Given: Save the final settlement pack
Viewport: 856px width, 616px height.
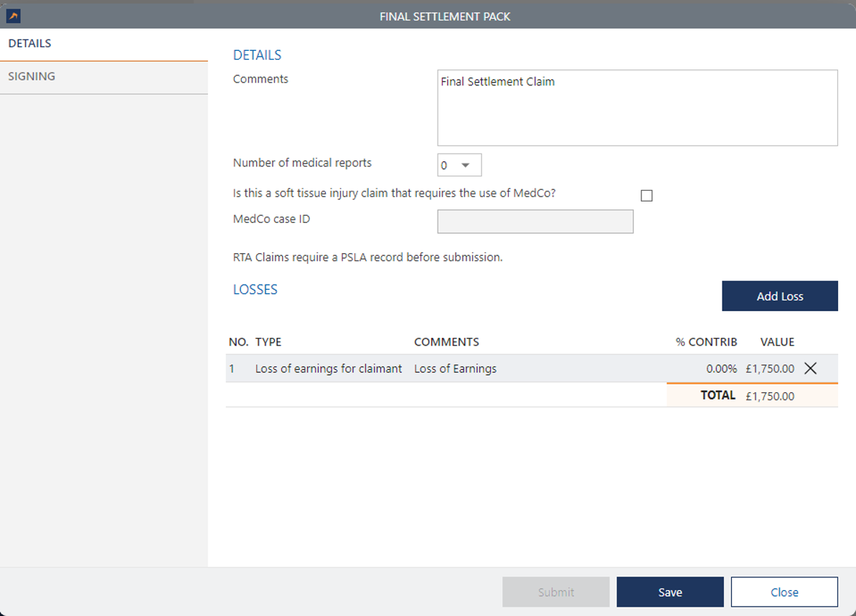Looking at the screenshot, I should point(669,592).
